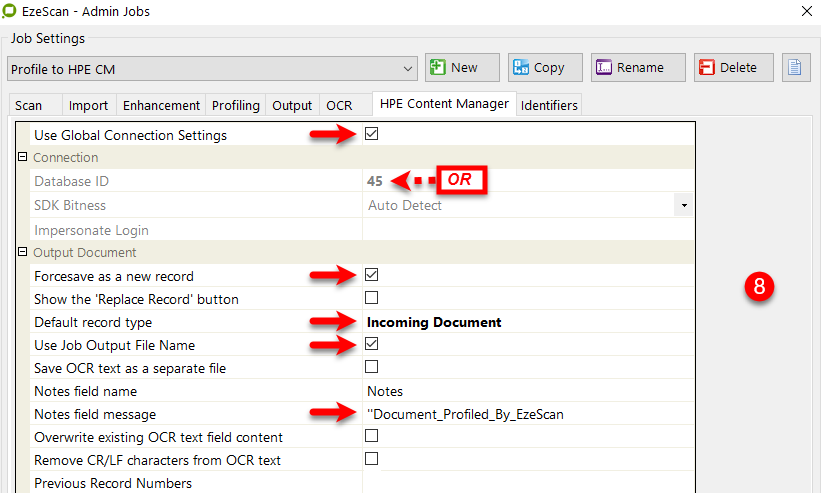Close the Admin Jobs window
Image resolution: width=821 pixels, height=493 pixels.
pos(807,12)
